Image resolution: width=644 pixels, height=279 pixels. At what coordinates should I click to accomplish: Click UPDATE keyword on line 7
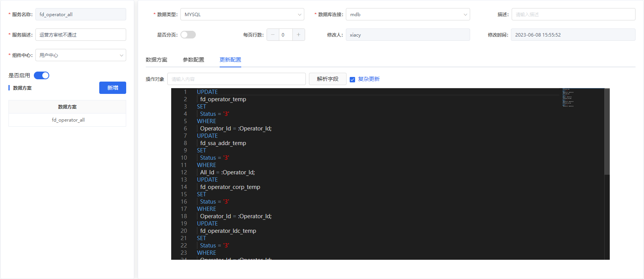pyautogui.click(x=207, y=136)
